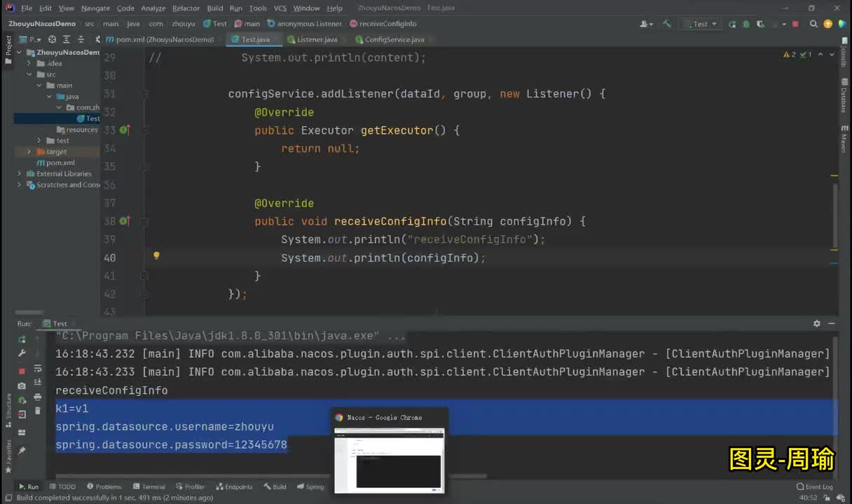
Task: Click the pin tab icon in Run panel
Action: click(x=22, y=451)
